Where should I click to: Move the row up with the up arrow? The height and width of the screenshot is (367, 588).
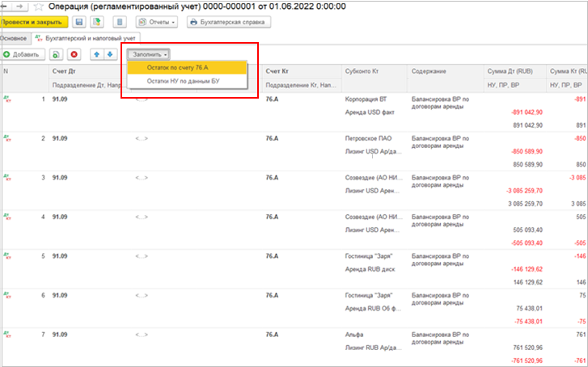click(97, 55)
